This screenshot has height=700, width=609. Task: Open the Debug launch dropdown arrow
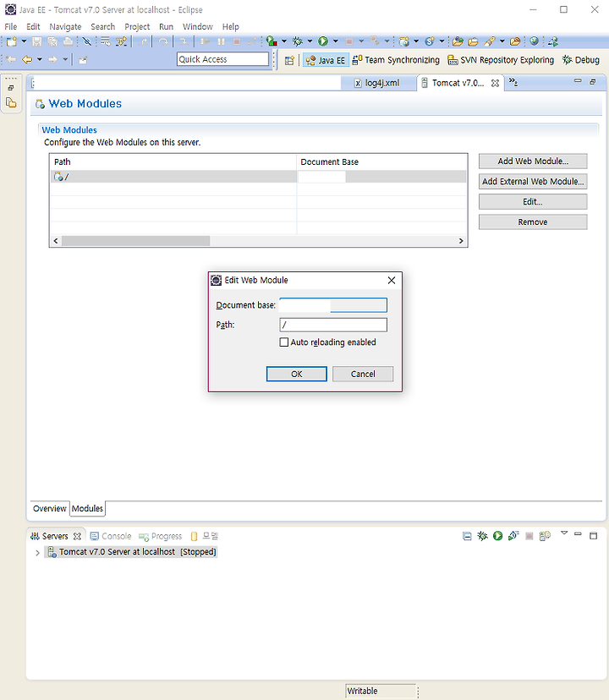coord(310,41)
